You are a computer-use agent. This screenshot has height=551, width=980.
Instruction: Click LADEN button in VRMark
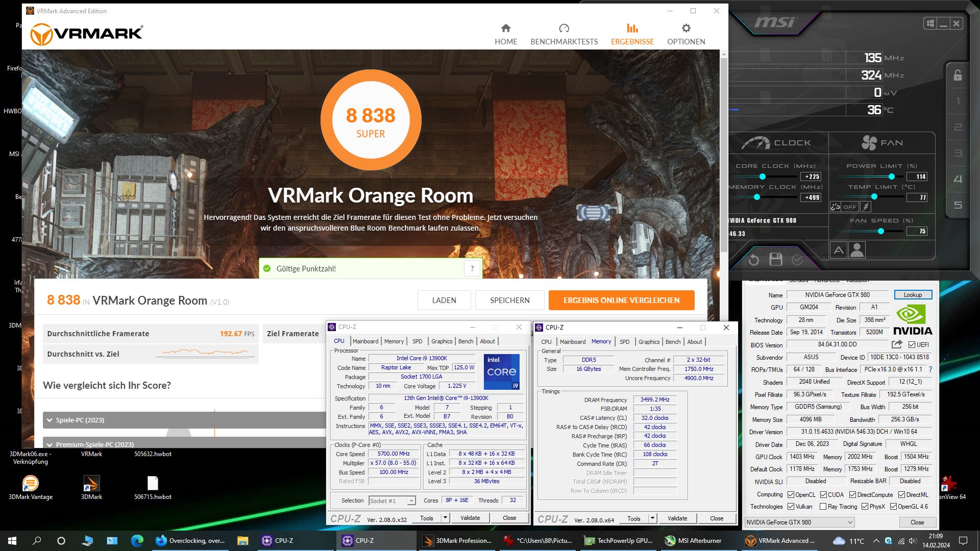444,300
